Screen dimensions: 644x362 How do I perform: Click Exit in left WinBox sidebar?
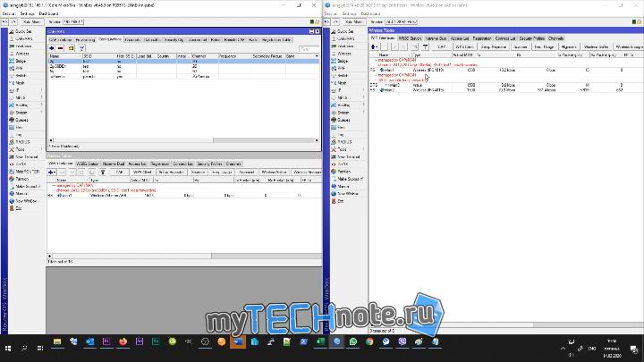(x=19, y=208)
